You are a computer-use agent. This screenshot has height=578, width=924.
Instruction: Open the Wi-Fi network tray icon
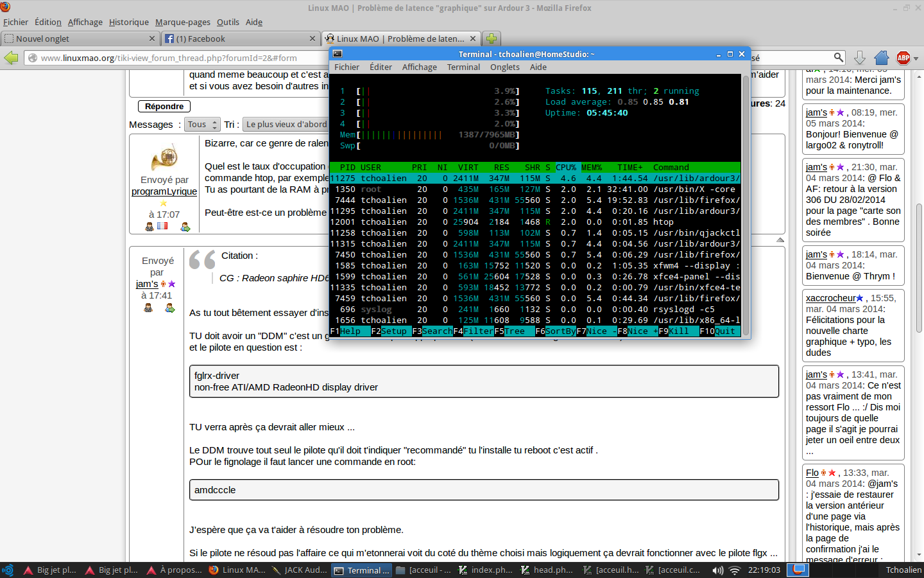click(x=735, y=570)
